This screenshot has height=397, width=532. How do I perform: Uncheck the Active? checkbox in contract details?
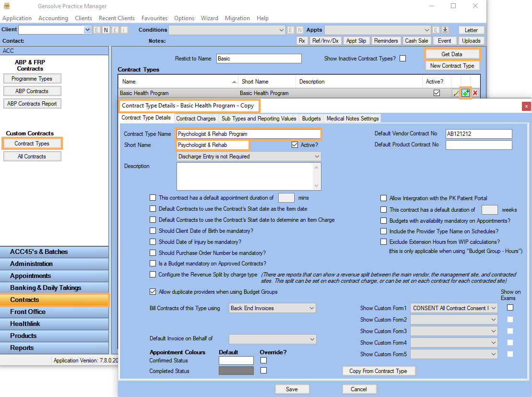[x=295, y=144]
